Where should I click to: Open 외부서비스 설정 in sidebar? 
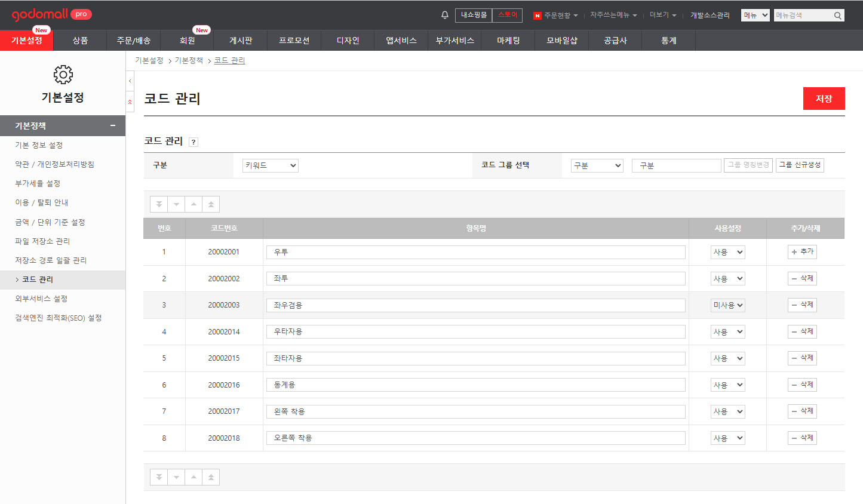41,299
